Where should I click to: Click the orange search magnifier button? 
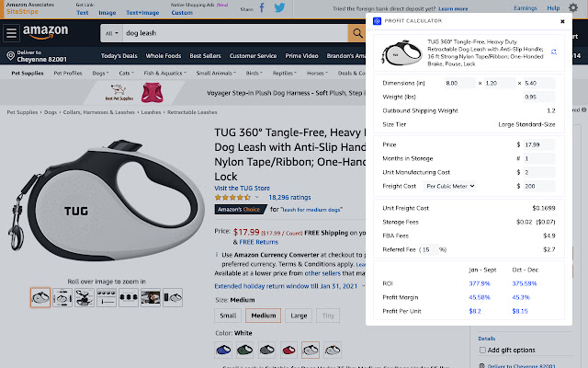(x=356, y=34)
